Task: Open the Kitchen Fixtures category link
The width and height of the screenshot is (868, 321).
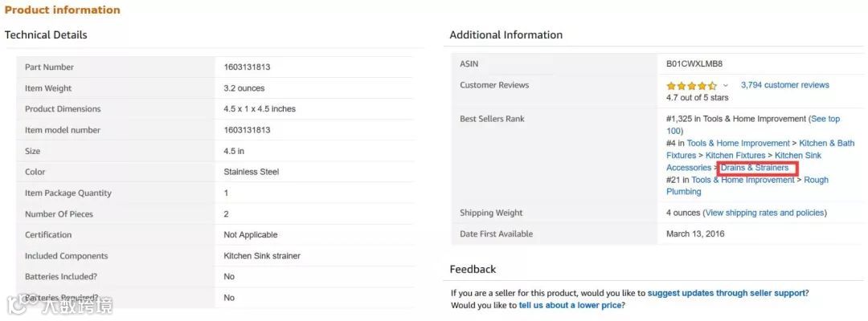Action: [x=736, y=155]
